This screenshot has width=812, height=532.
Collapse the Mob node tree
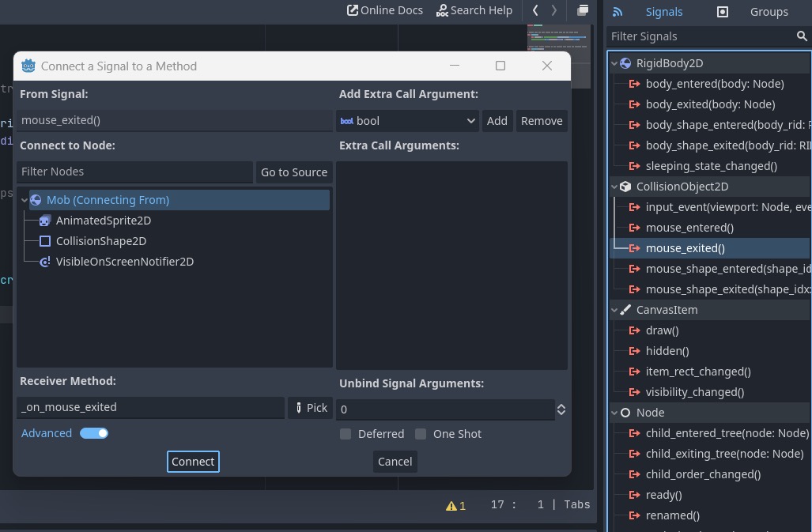(x=24, y=200)
